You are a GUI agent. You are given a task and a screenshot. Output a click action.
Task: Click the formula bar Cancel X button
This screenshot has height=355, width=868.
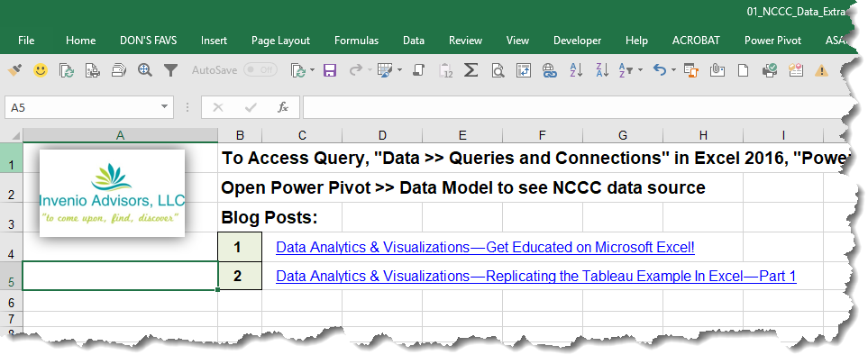point(218,107)
